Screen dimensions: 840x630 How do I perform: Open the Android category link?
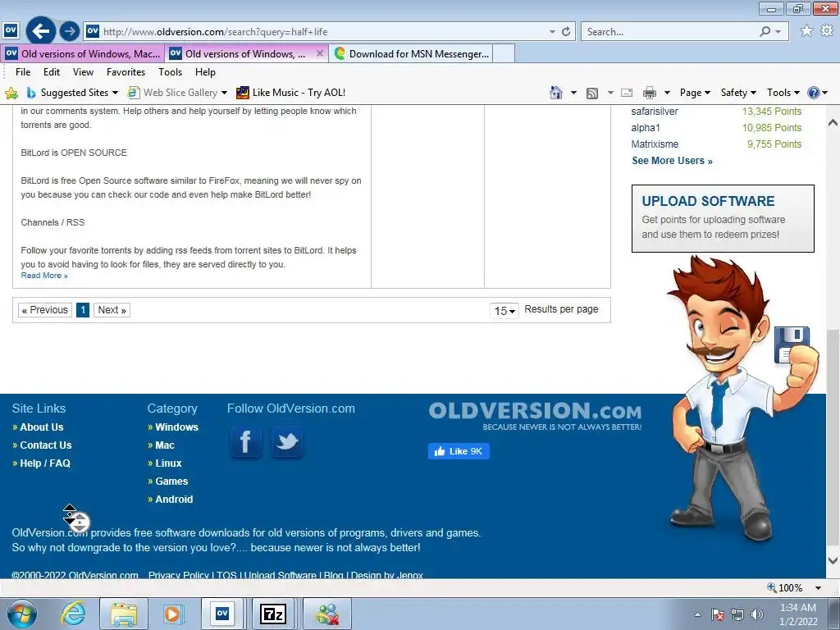click(174, 500)
